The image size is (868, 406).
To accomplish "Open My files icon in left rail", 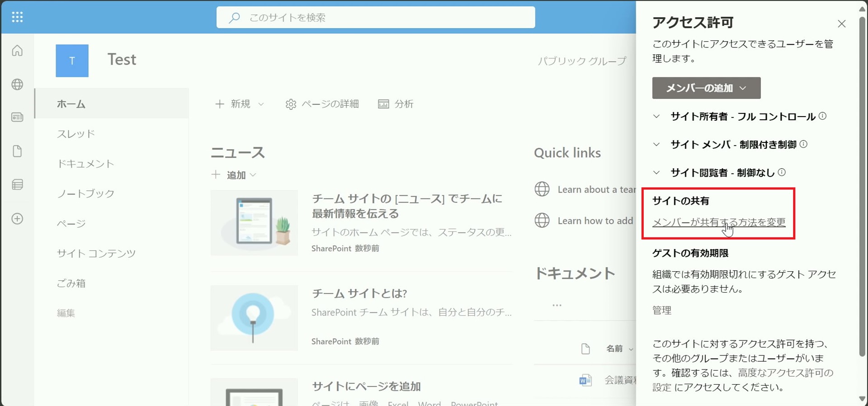I will tap(17, 151).
